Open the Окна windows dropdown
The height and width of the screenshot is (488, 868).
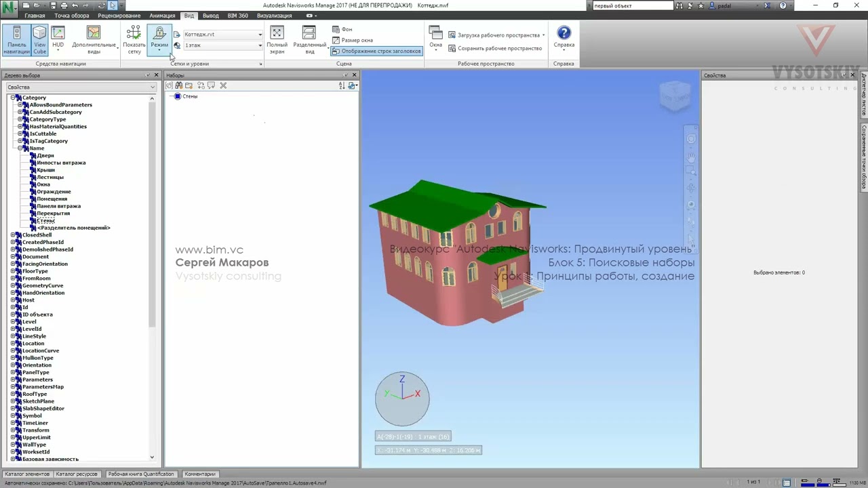click(435, 40)
